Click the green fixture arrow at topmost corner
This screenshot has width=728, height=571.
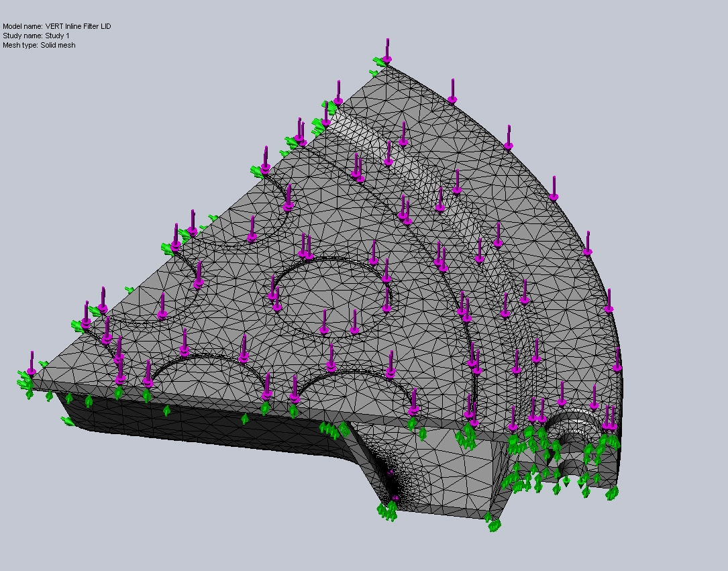380,63
